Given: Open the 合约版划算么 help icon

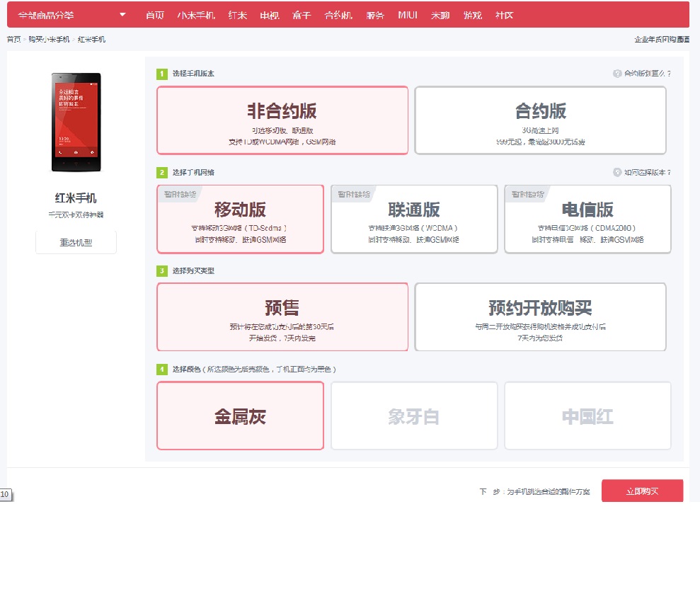Looking at the screenshot, I should coord(617,73).
